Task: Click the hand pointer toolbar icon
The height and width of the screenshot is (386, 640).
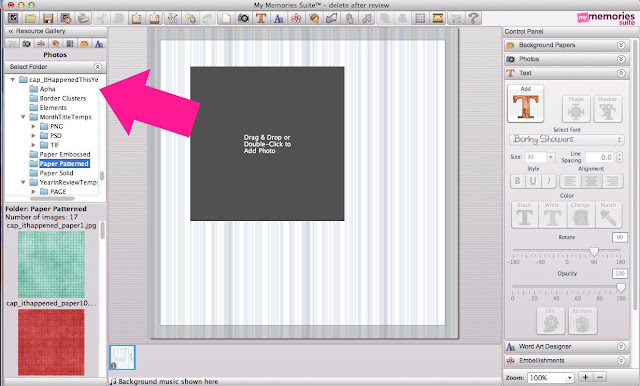Action: pyautogui.click(x=349, y=18)
